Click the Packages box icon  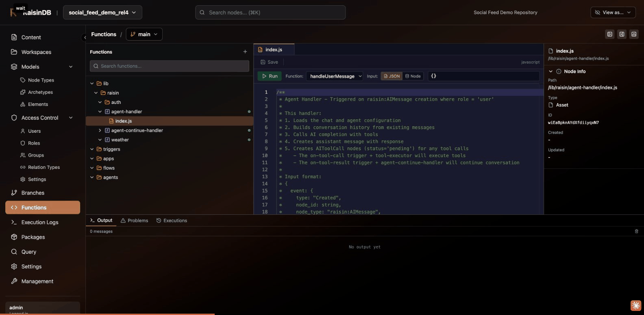coord(14,237)
